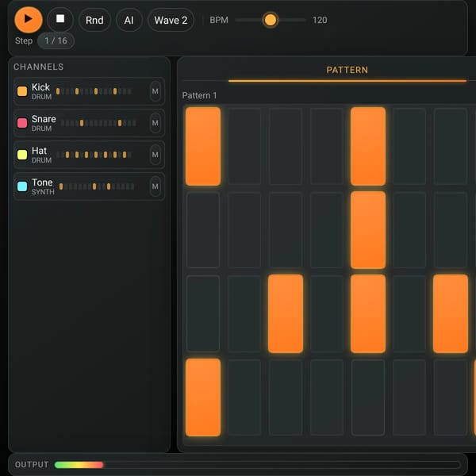This screenshot has width=476, height=476.
Task: Enable Snare row step 3 pad
Action: coord(286,230)
